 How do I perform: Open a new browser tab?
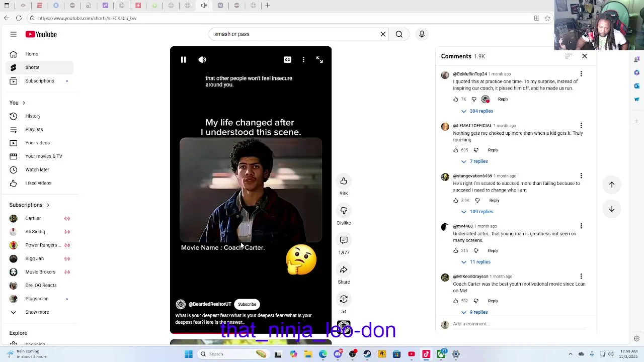(x=268, y=6)
